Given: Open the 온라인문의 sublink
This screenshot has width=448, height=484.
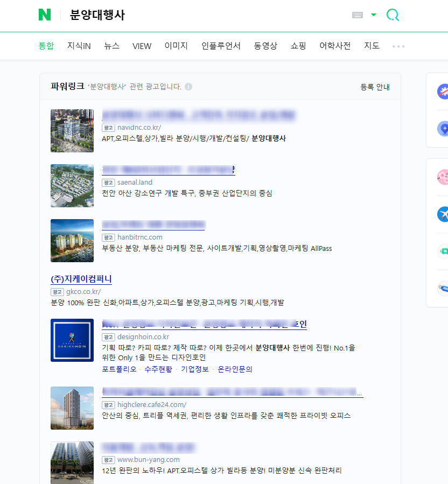Looking at the screenshot, I should pos(235,369).
